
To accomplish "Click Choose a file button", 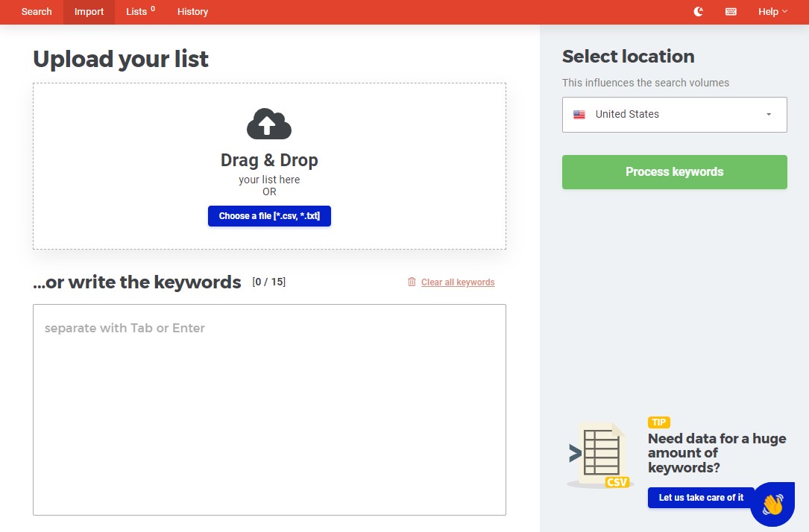I will click(x=269, y=216).
